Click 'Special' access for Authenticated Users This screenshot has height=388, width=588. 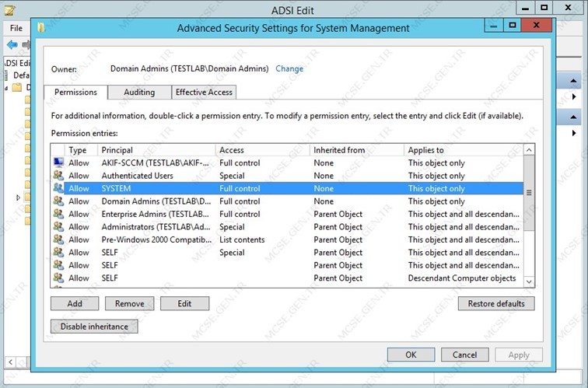click(x=232, y=176)
